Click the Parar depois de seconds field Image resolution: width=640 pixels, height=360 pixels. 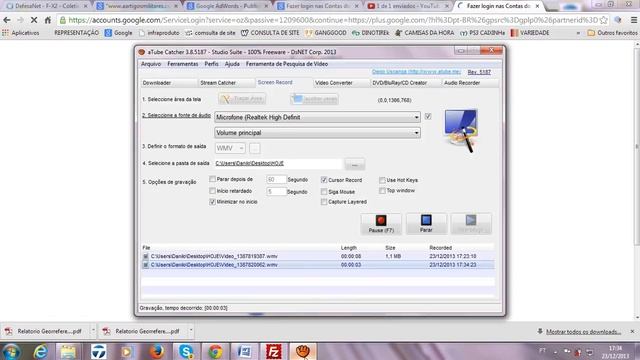pyautogui.click(x=276, y=180)
